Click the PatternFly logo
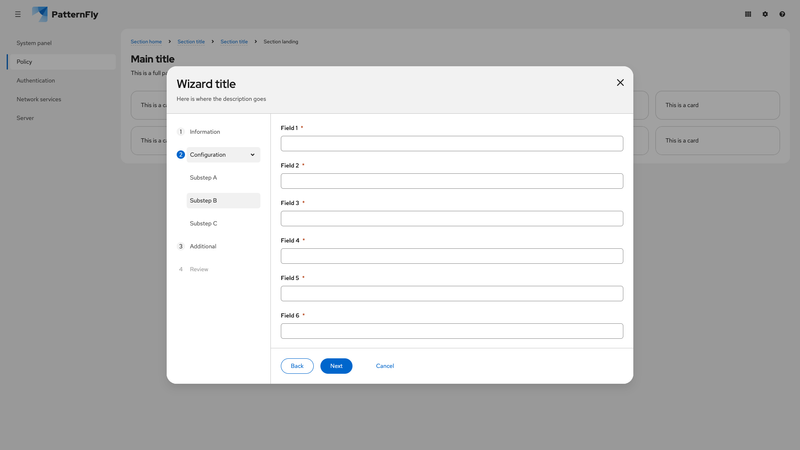The width and height of the screenshot is (800, 450). 65,14
